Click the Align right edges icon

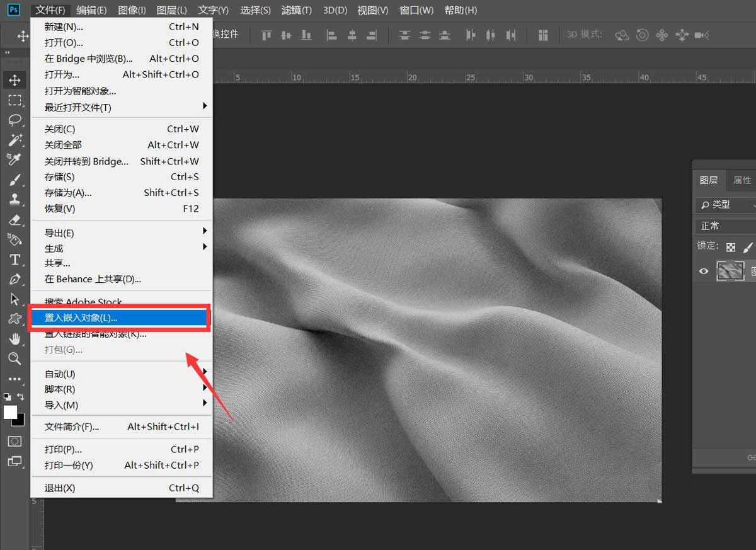372,35
